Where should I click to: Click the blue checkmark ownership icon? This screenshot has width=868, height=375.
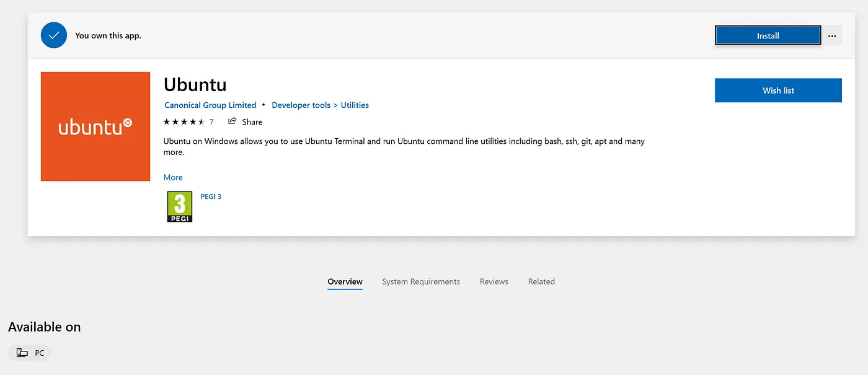(54, 35)
